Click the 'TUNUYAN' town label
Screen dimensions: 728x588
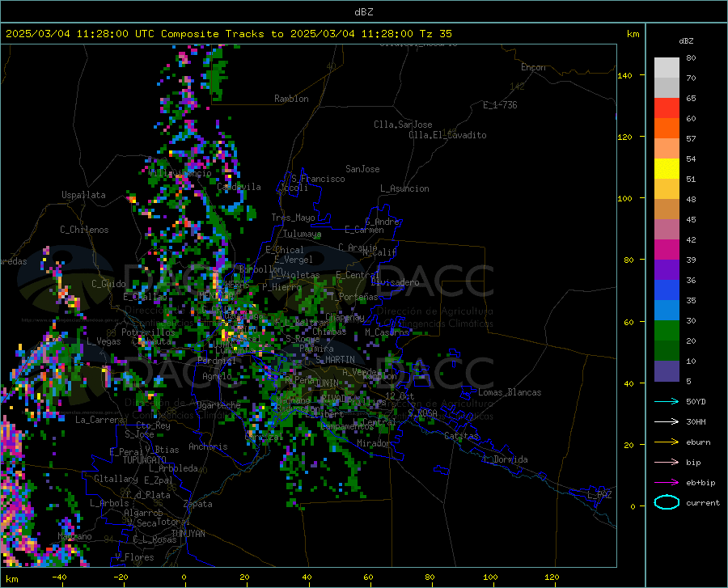tap(188, 534)
